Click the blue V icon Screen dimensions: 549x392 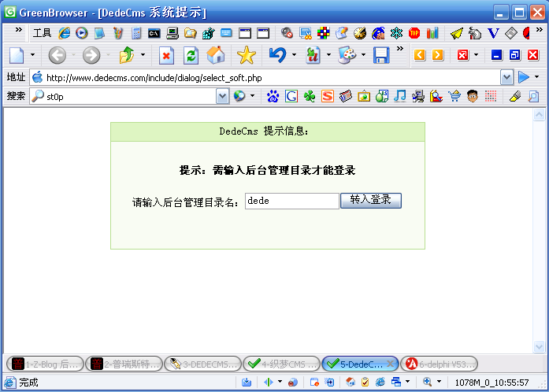493,33
